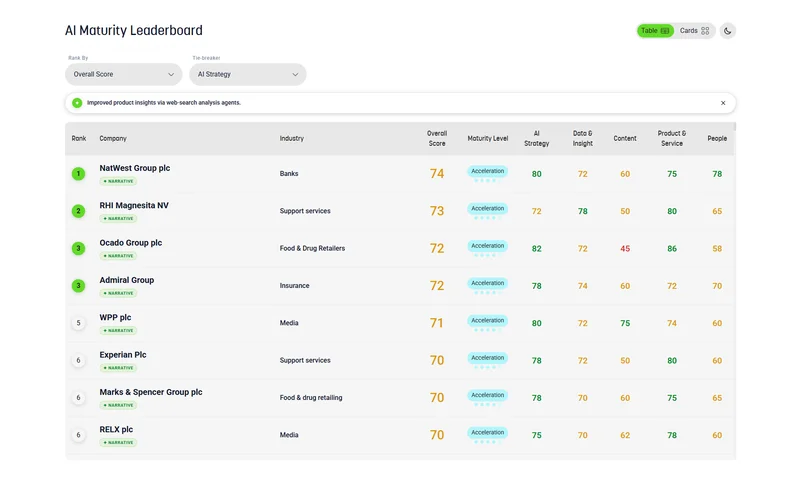Click Food & drug retailing industry cell

(x=311, y=398)
